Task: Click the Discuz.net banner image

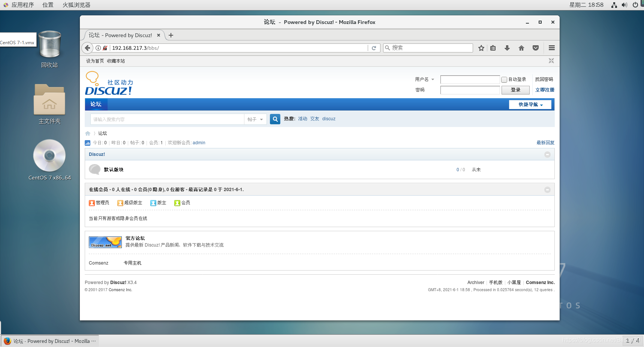Action: click(105, 242)
